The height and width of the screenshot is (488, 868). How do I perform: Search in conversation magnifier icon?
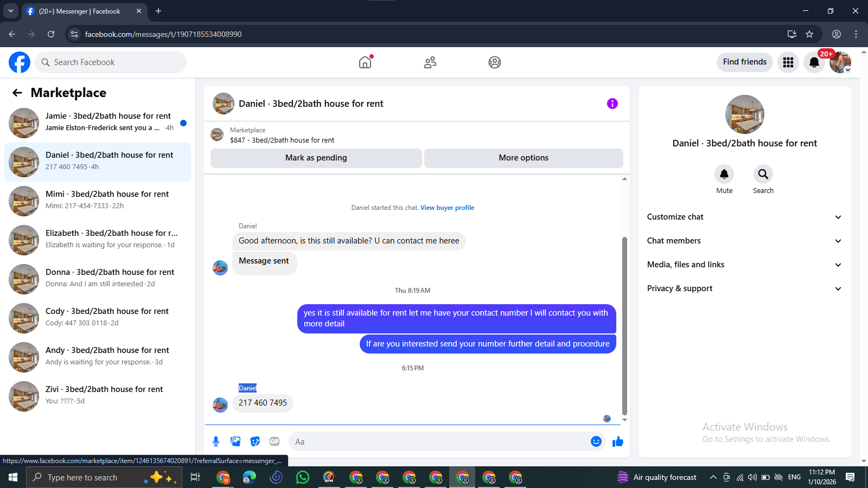tap(763, 174)
